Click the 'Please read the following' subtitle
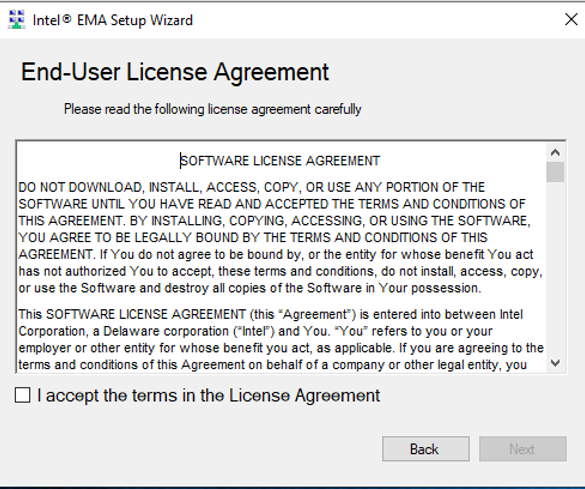585x489 pixels. pyautogui.click(x=213, y=109)
